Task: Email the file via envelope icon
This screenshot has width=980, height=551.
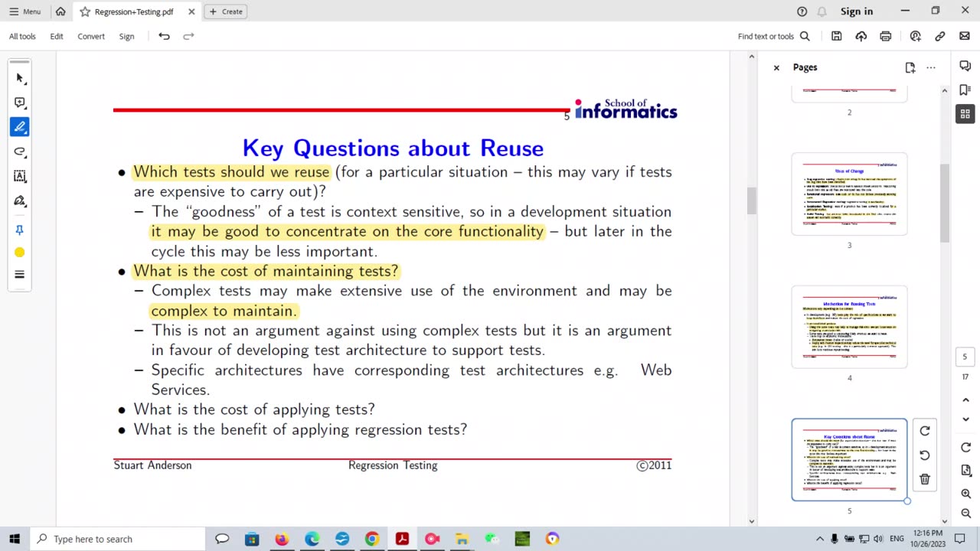Action: (965, 36)
